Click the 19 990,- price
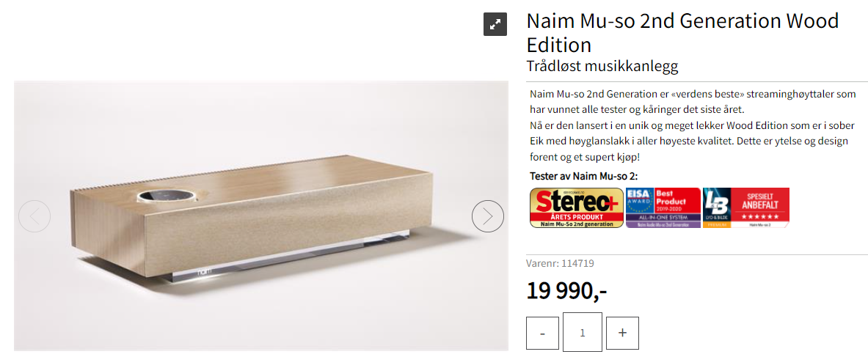 click(566, 291)
